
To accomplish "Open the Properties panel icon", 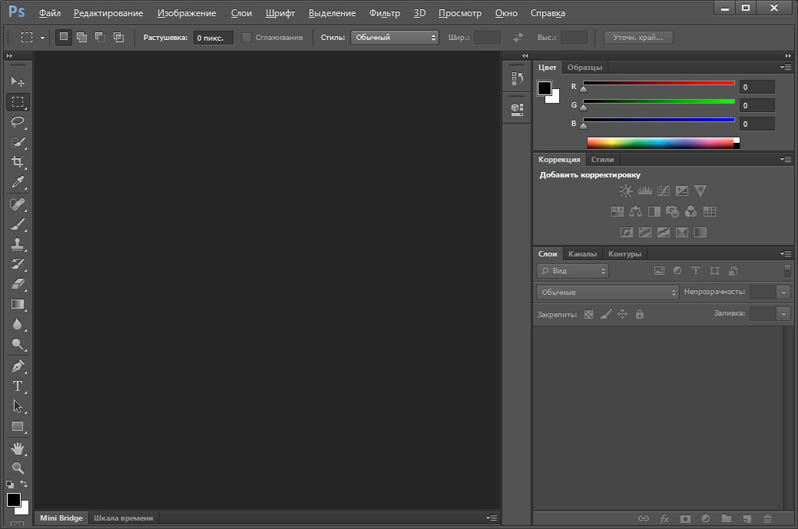I will 517,109.
